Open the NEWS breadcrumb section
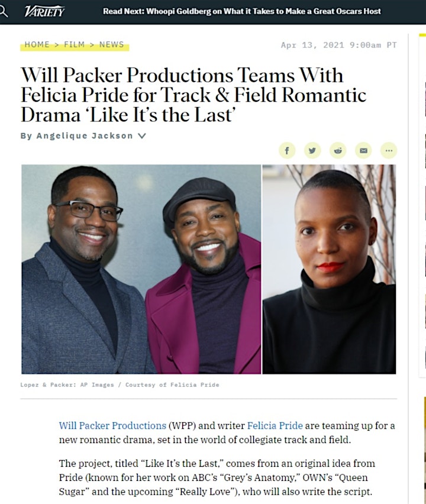 point(112,44)
